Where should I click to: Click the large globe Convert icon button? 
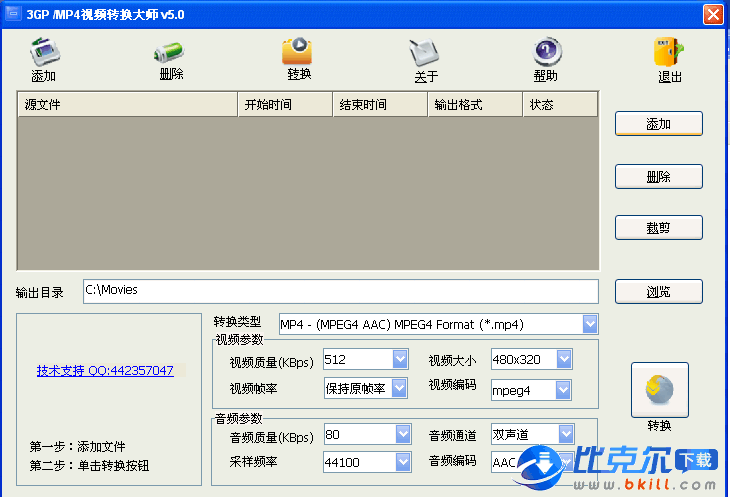pos(660,390)
